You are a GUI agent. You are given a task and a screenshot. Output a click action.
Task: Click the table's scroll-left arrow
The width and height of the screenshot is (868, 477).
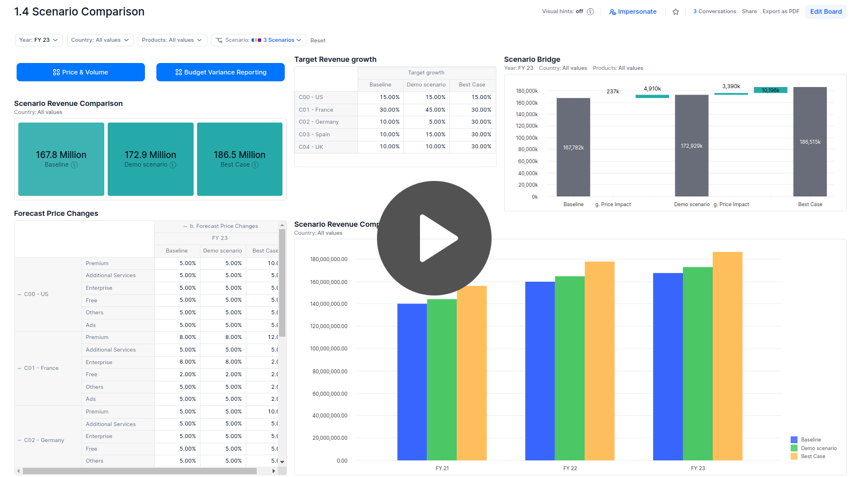(x=18, y=471)
